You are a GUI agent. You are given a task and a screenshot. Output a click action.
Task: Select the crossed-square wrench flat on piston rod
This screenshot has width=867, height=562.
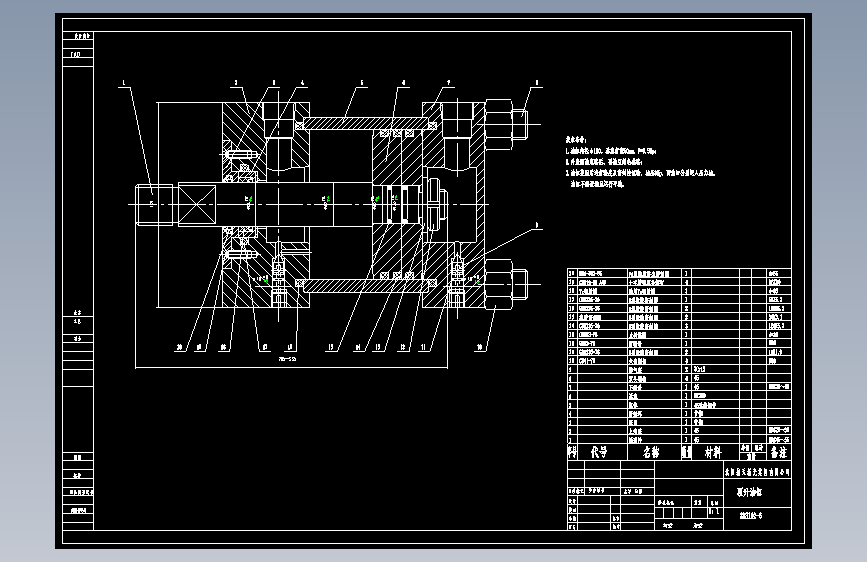tap(197, 205)
